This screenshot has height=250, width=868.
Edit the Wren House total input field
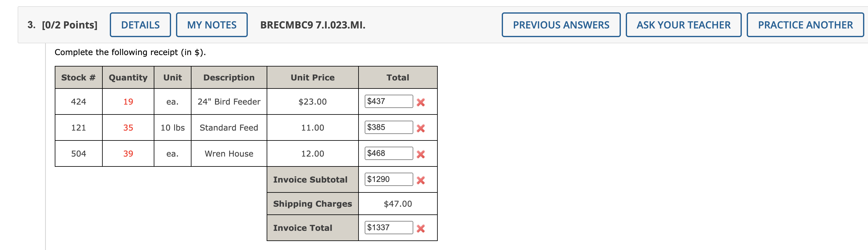click(389, 153)
